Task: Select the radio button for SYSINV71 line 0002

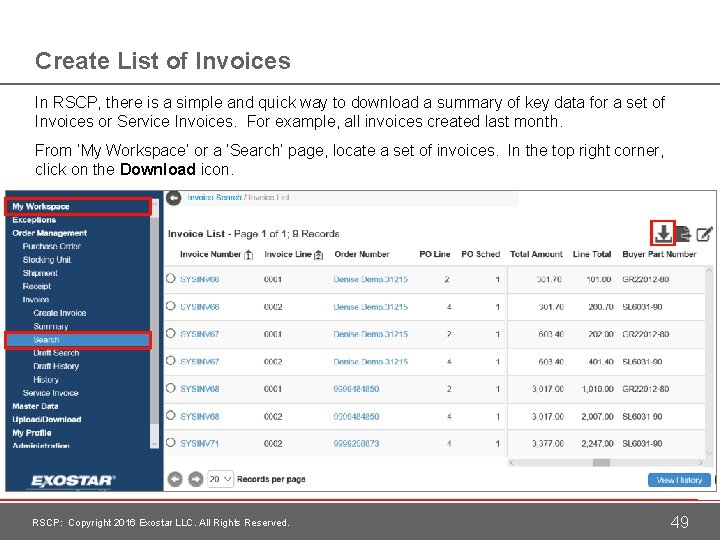Action: pyautogui.click(x=171, y=443)
